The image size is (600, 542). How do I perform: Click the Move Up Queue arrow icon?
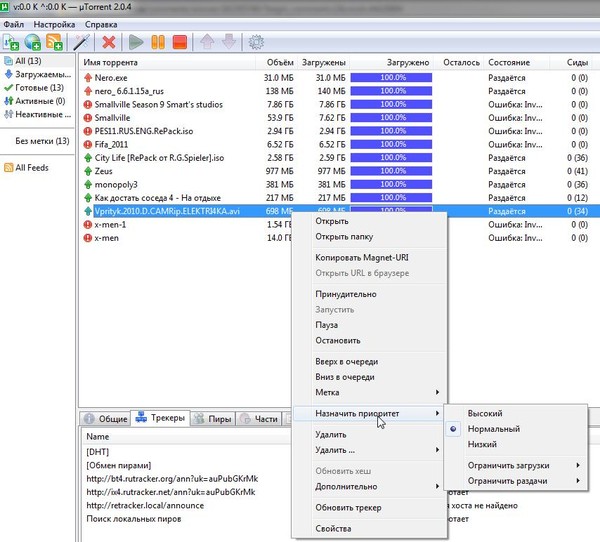click(x=207, y=42)
